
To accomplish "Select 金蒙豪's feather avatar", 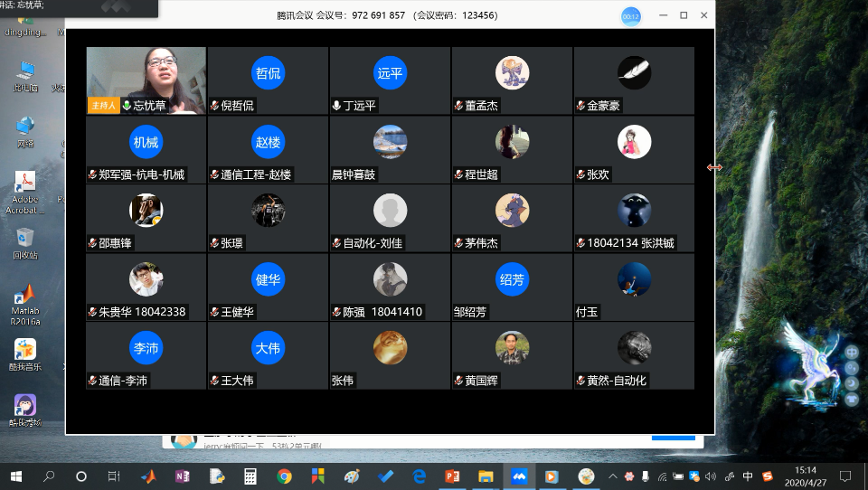I will click(635, 72).
